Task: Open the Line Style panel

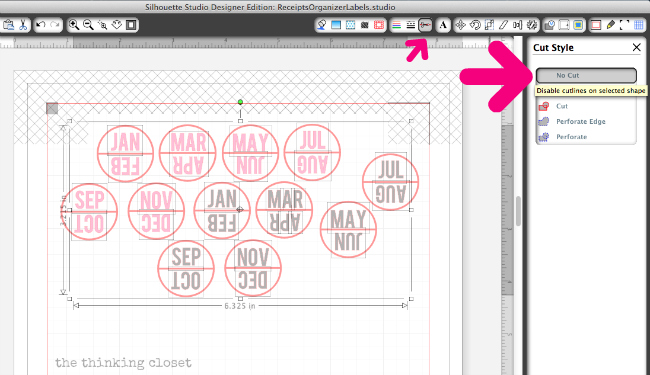Action: click(x=411, y=25)
